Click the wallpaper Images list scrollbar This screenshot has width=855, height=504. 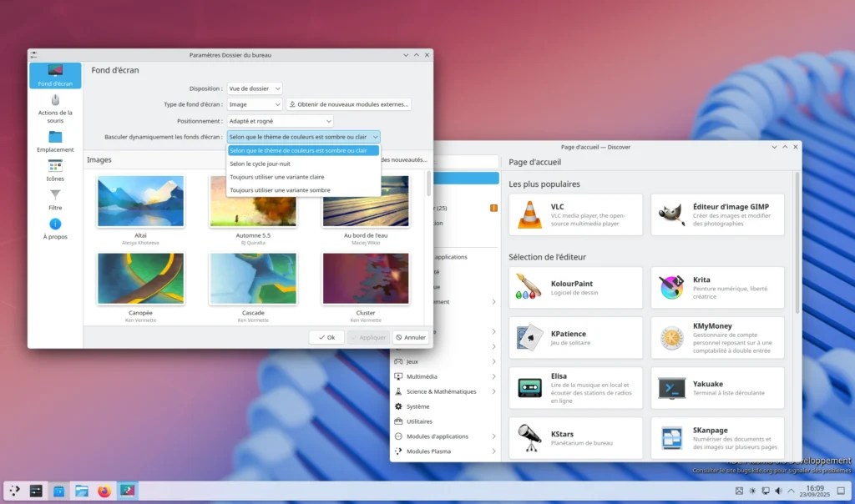point(428,184)
